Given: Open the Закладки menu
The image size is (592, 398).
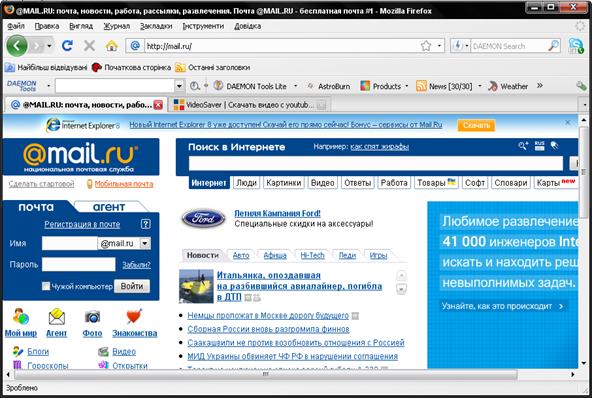Looking at the screenshot, I should pos(156,26).
